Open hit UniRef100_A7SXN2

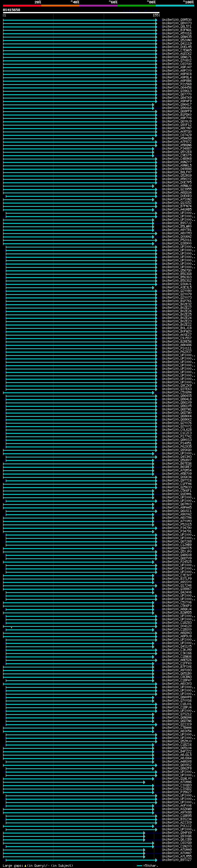tap(176, 200)
